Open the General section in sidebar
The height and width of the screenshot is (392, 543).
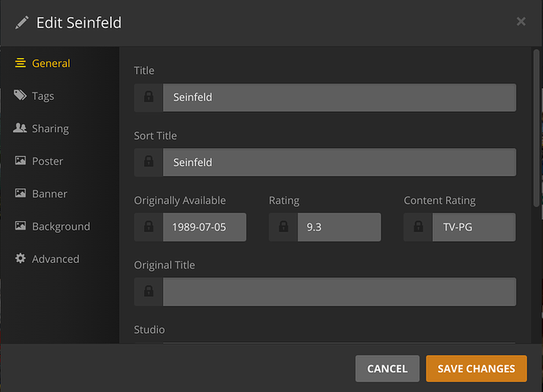(x=50, y=63)
